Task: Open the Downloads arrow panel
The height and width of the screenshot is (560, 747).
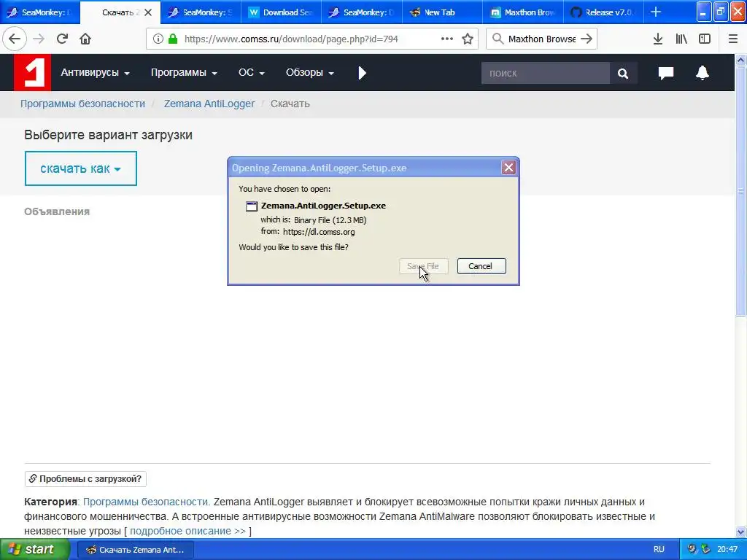Action: tap(658, 39)
